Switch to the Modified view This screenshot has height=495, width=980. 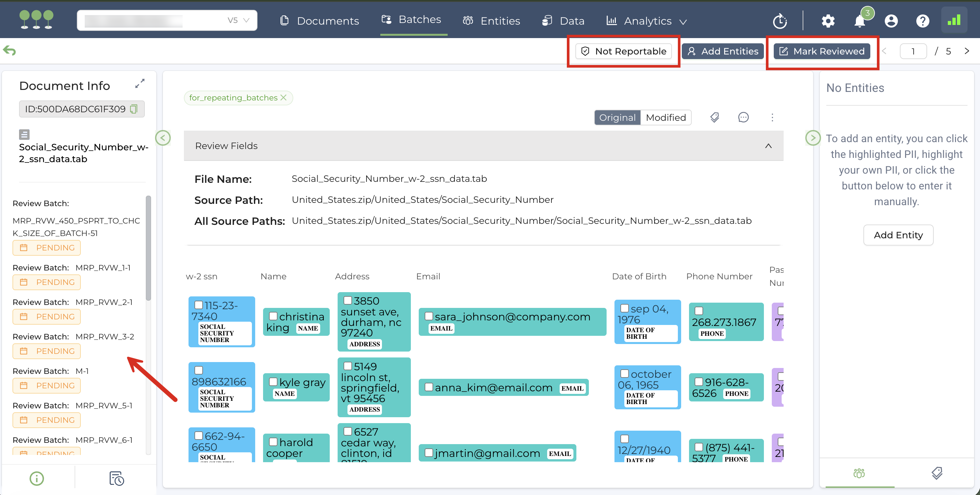pos(666,118)
